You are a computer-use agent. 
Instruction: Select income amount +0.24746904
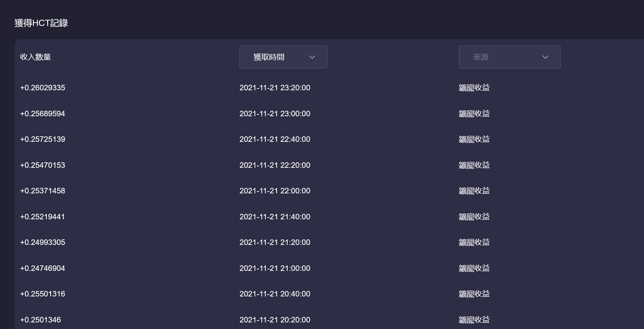(42, 268)
